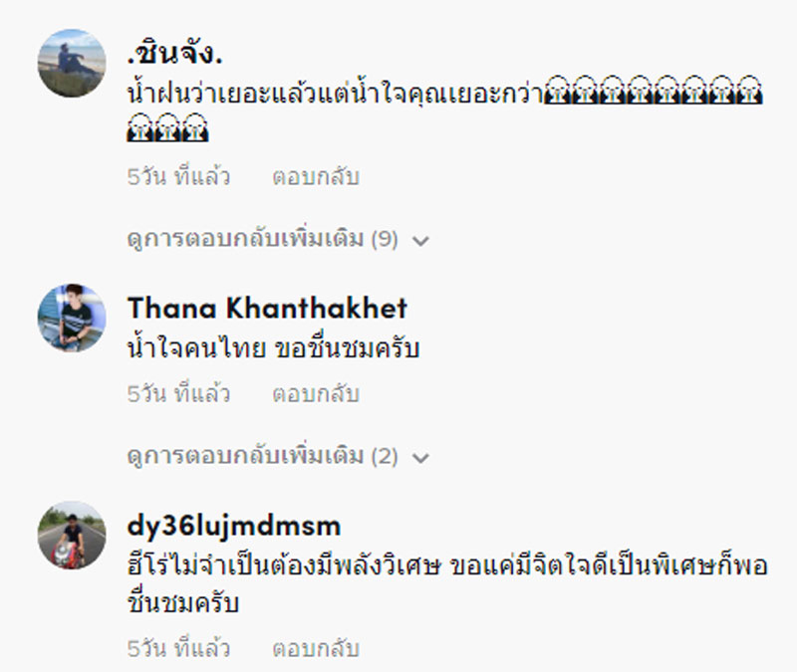Screen dimensions: 797x672
Task: Expand ดูการตอบกลับเพิ่มเติม (9) replies text
Action: tap(262, 239)
